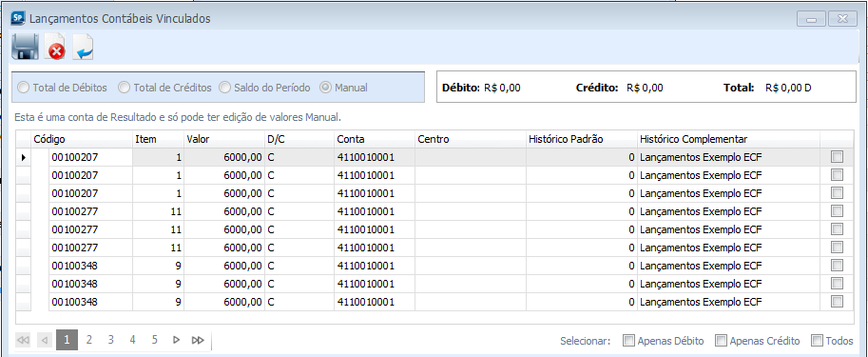Minimize the Lançamentos Contábeis Vinculados window
This screenshot has height=357, width=868.
click(x=811, y=19)
